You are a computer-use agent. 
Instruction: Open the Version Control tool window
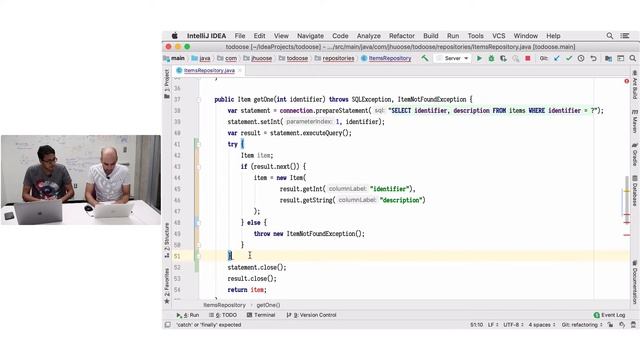coord(311,315)
